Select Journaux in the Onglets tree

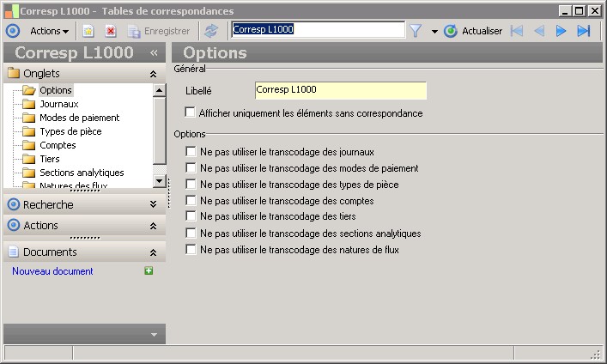coord(59,104)
